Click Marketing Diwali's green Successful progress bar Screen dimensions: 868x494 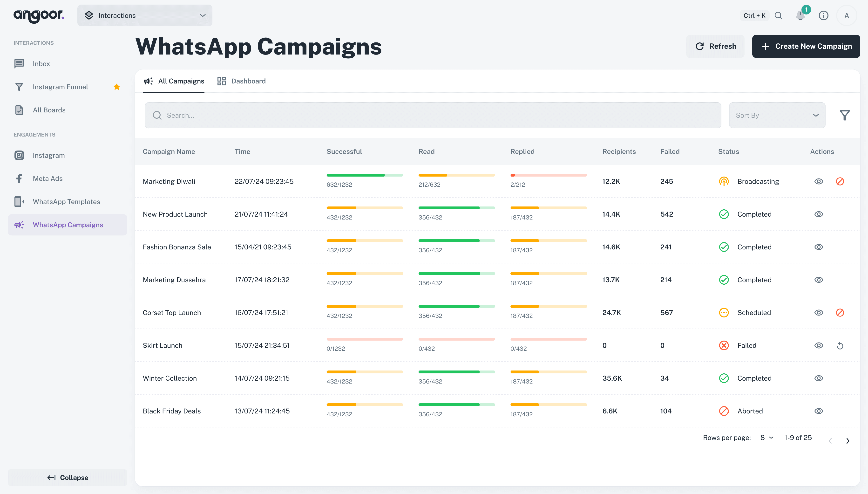point(355,175)
